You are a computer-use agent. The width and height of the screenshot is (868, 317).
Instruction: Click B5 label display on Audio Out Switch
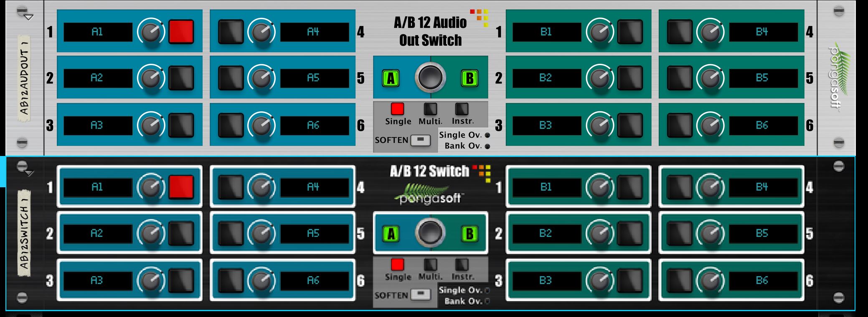(x=764, y=78)
